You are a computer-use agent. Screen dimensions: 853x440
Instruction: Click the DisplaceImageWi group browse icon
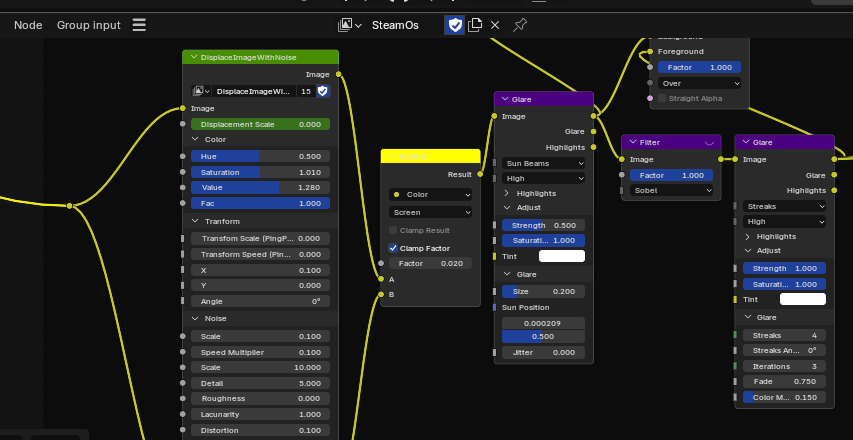click(x=201, y=91)
